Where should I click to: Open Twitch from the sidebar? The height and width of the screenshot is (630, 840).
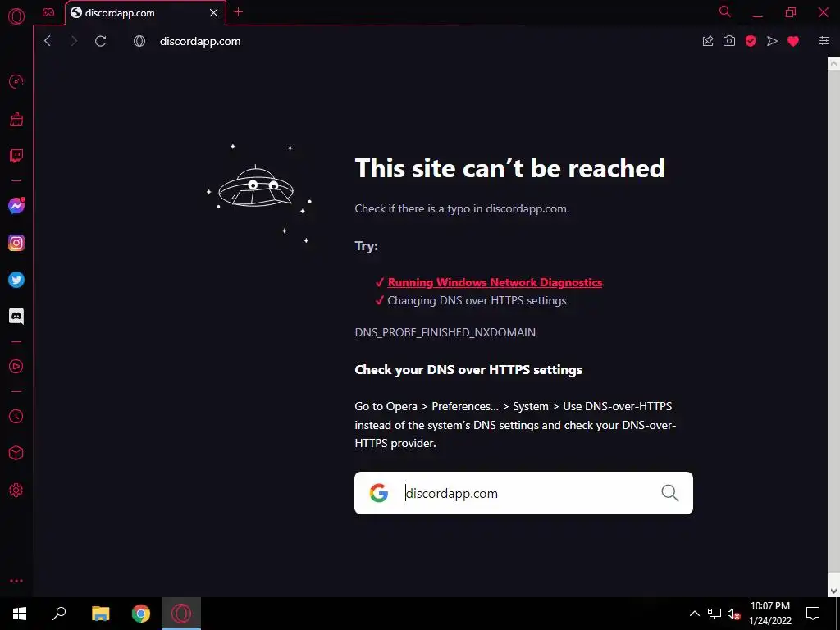coord(16,156)
